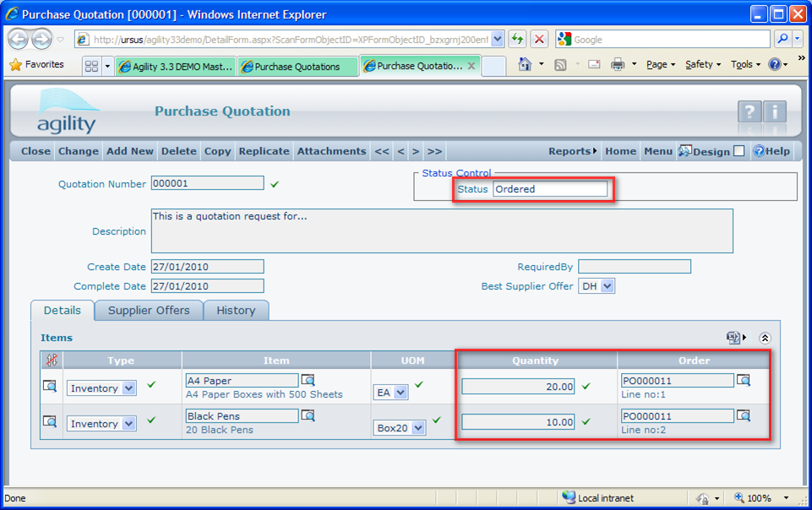Click the Attachments button

pyautogui.click(x=331, y=151)
